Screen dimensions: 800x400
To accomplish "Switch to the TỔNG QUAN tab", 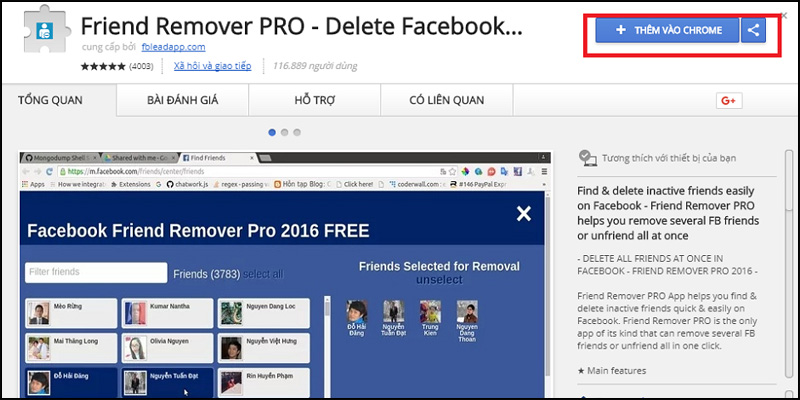I will tap(50, 100).
